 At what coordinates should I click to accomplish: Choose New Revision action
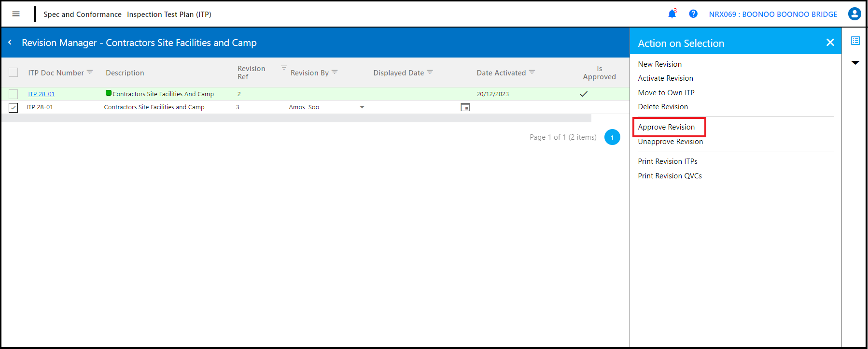tap(660, 64)
